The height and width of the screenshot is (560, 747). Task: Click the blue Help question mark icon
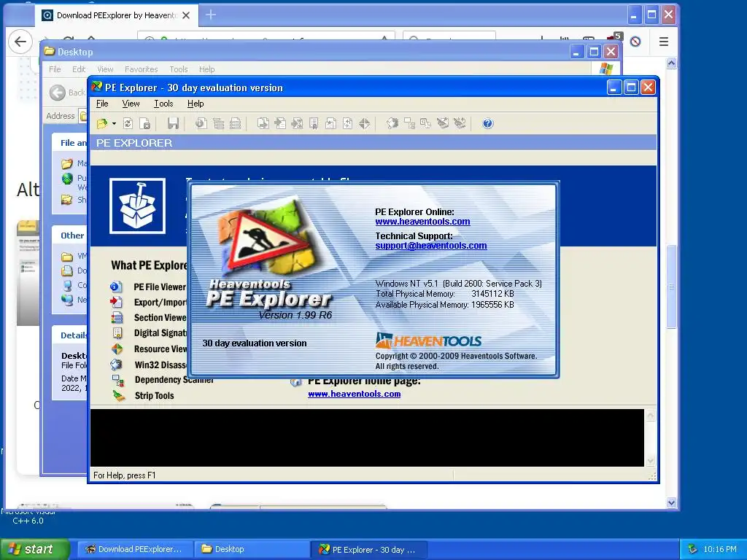(487, 124)
